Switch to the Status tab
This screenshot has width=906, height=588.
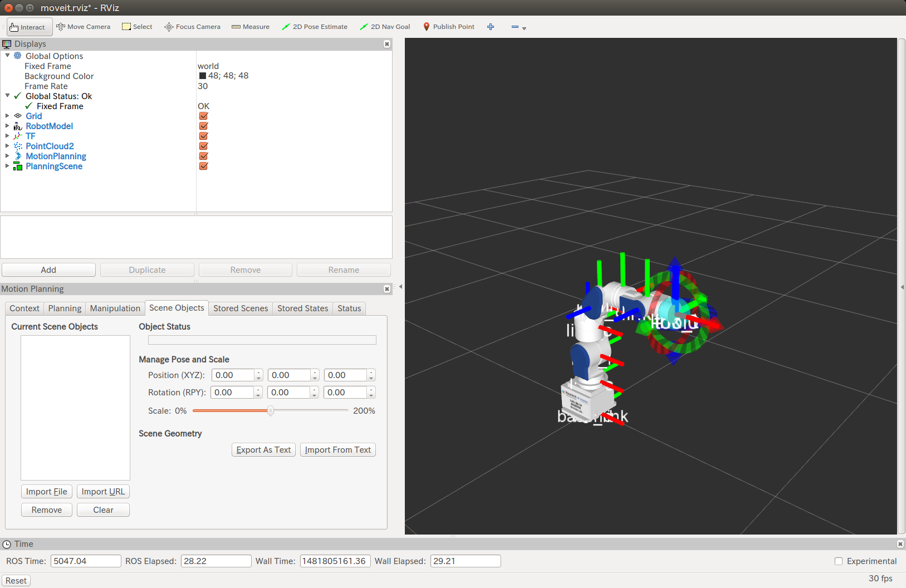(349, 308)
